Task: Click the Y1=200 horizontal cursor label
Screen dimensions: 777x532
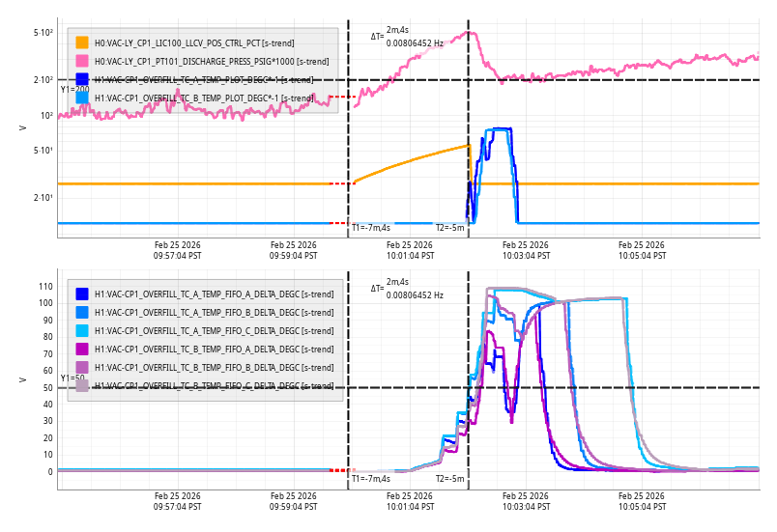Action: pyautogui.click(x=74, y=89)
